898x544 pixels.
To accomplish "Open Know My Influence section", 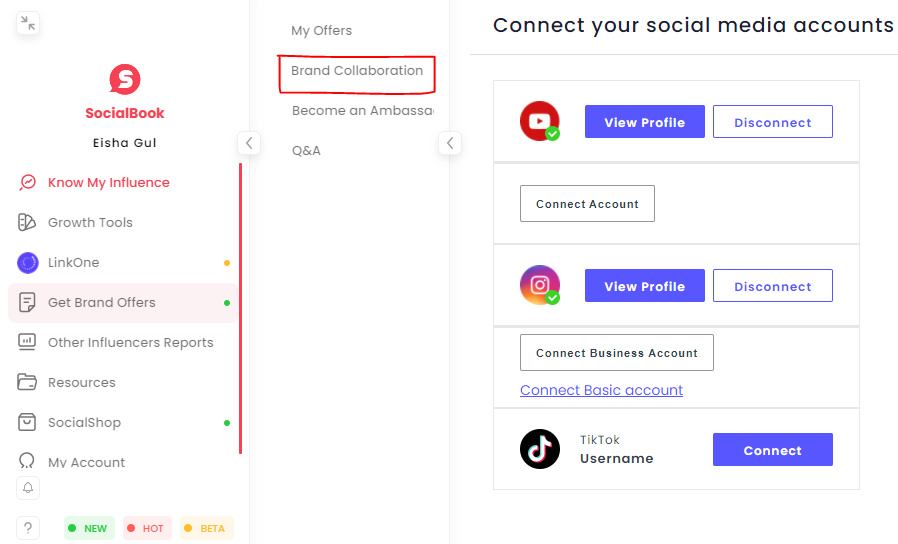I will coord(108,182).
